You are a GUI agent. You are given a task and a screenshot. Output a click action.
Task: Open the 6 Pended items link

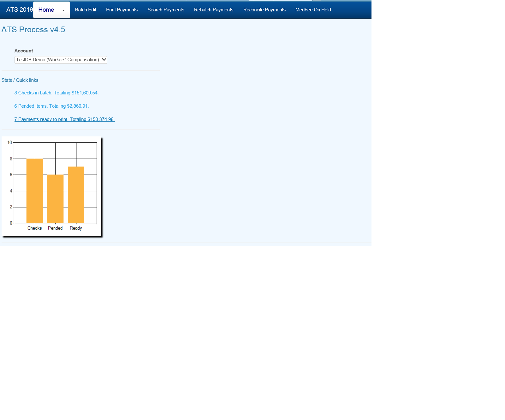pyautogui.click(x=51, y=106)
